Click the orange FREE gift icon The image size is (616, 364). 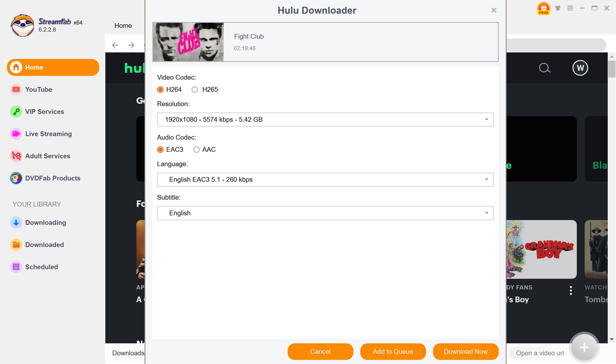pyautogui.click(x=544, y=8)
